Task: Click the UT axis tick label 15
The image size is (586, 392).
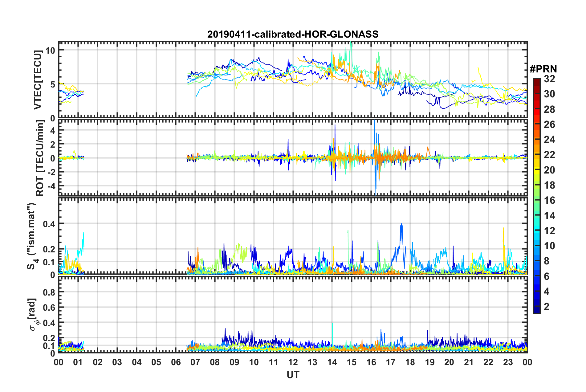Action: (x=352, y=362)
